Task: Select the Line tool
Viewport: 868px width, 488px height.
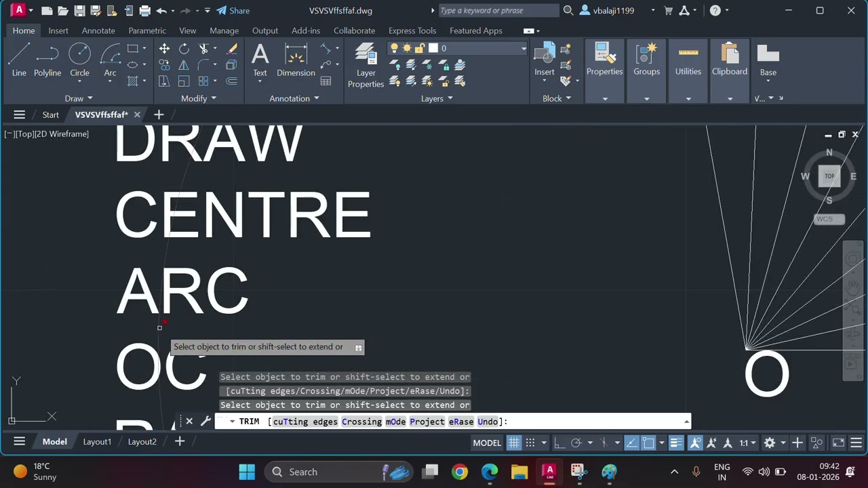Action: point(19,60)
